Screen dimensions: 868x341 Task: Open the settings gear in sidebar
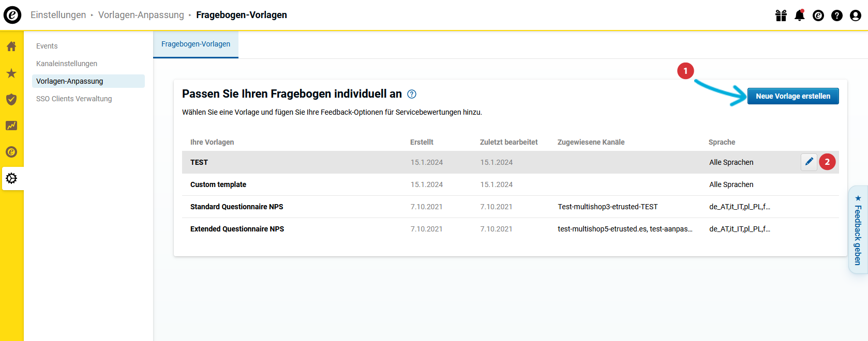[11, 178]
